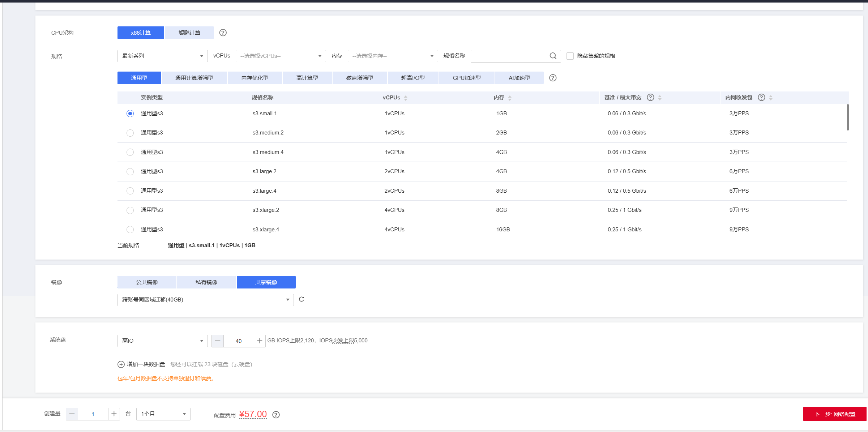Click the creation quantity input field
868x432 pixels.
(93, 414)
